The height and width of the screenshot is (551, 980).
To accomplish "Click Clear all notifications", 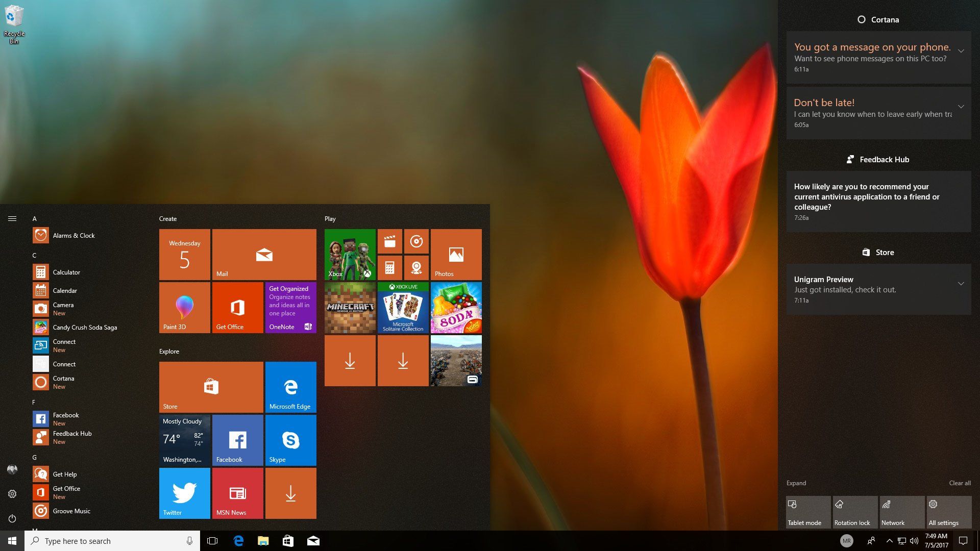I will click(960, 483).
